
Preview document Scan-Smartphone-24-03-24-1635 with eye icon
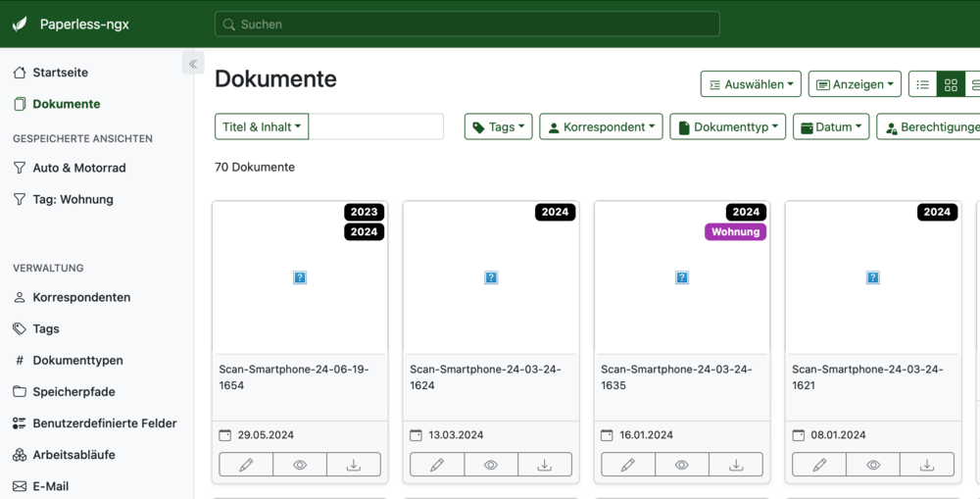pos(682,465)
